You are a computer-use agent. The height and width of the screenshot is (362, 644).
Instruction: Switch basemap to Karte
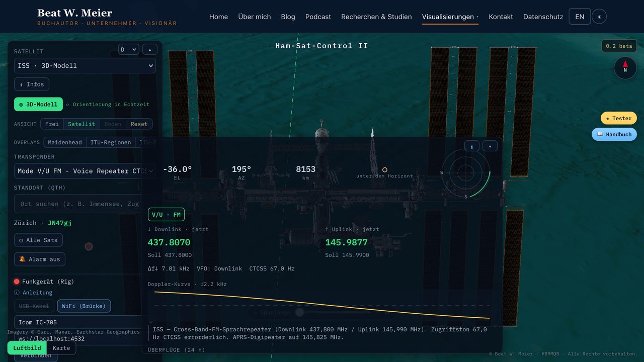coord(61,348)
